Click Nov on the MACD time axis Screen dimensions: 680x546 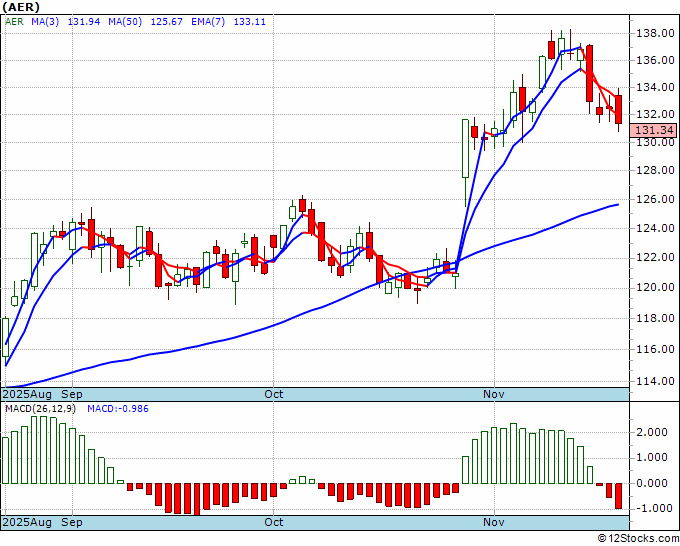494,522
